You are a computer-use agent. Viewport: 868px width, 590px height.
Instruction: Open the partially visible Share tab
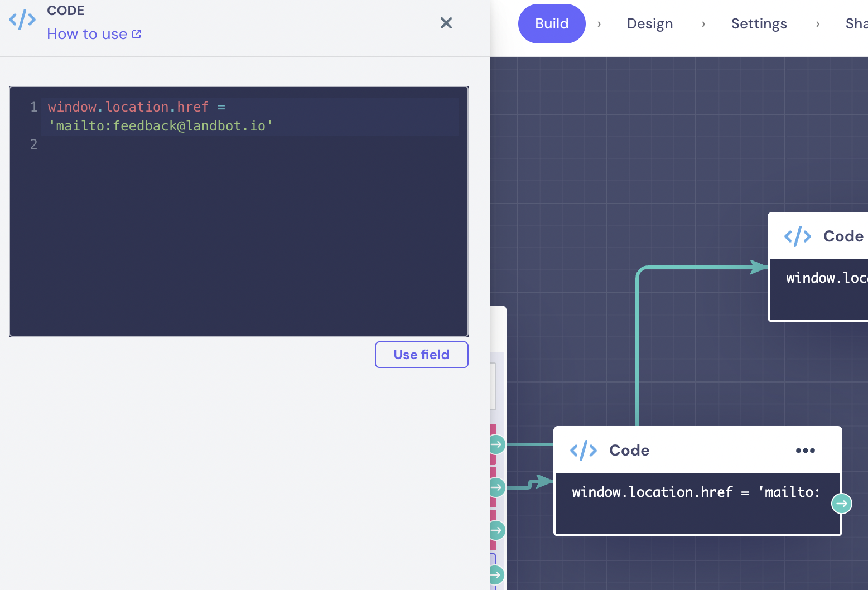[856, 23]
